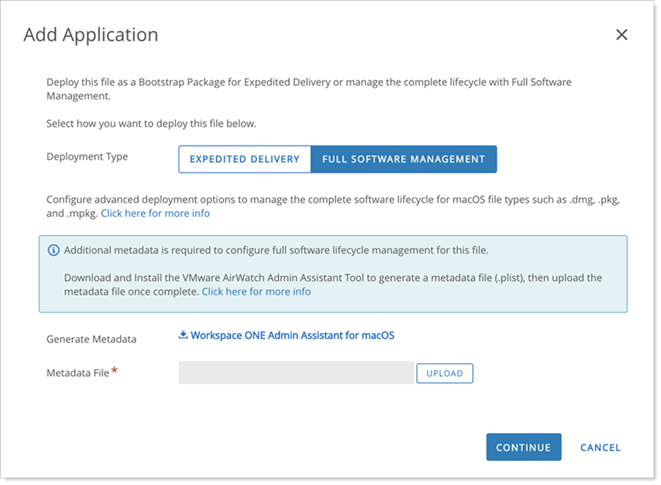Viewport: 661px width, 485px height.
Task: Click 'Additional metadata is required' notice text
Action: 276,250
